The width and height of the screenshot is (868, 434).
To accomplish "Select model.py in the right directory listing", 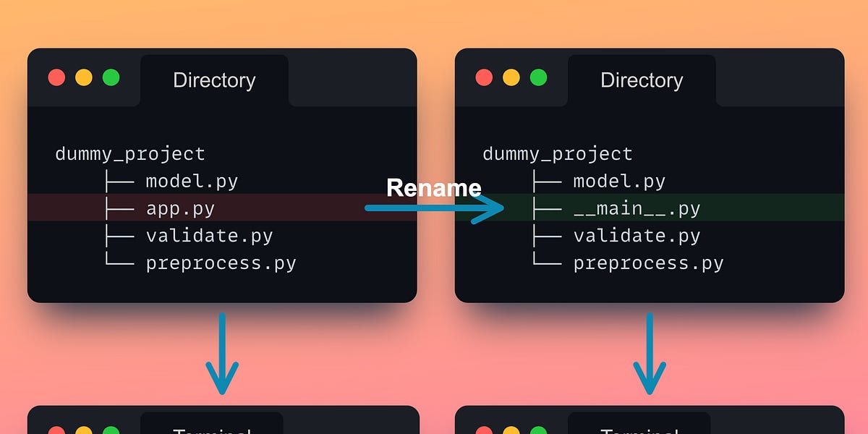I will 621,181.
